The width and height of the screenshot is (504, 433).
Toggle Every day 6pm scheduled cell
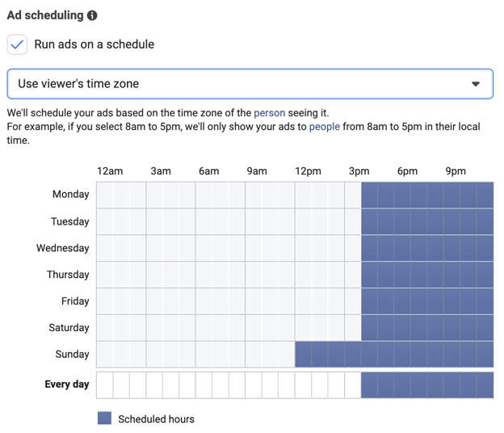pos(402,385)
